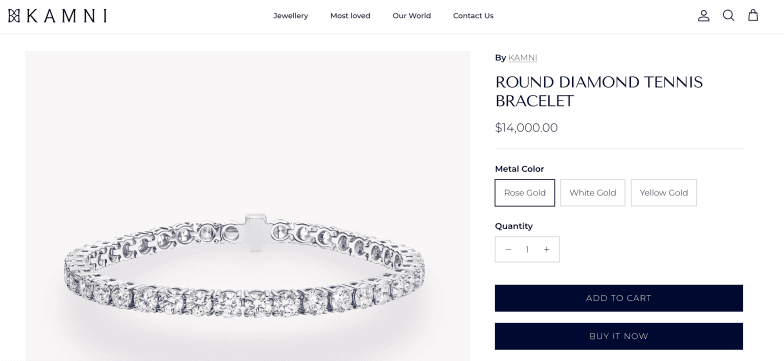The width and height of the screenshot is (784, 361).
Task: Click the quantity number field
Action: (x=527, y=250)
